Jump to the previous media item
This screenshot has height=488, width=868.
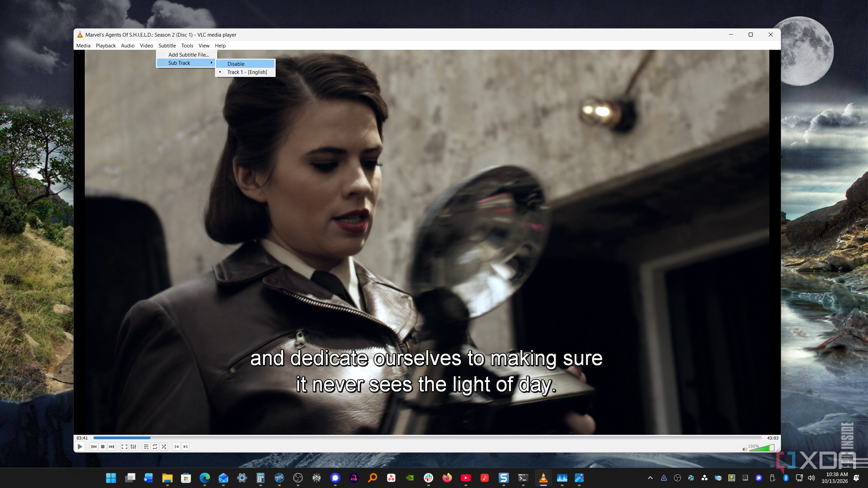pyautogui.click(x=94, y=447)
